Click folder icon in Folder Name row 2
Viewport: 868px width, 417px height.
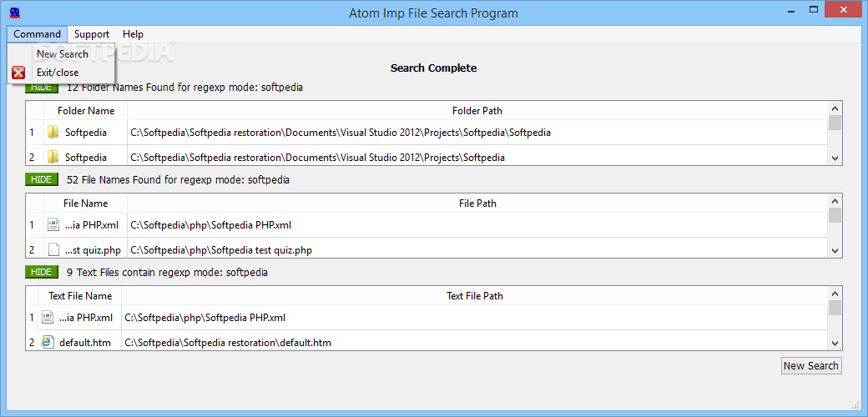coord(53,157)
